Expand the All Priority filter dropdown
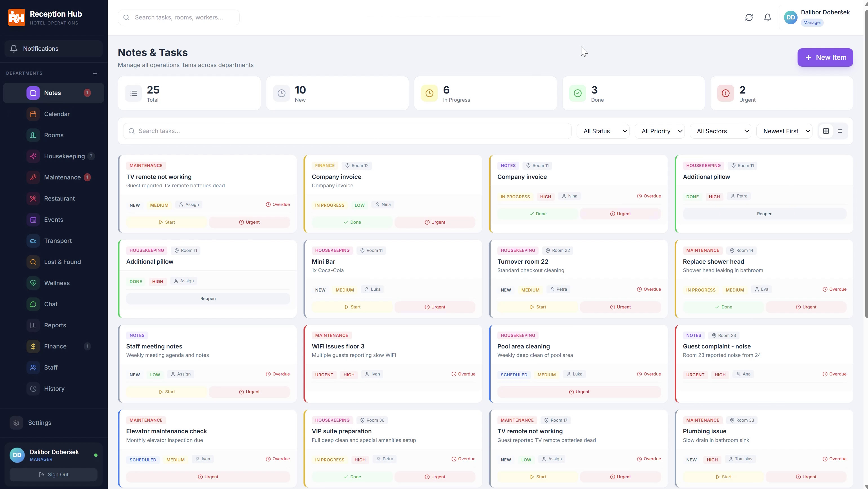 coord(660,131)
